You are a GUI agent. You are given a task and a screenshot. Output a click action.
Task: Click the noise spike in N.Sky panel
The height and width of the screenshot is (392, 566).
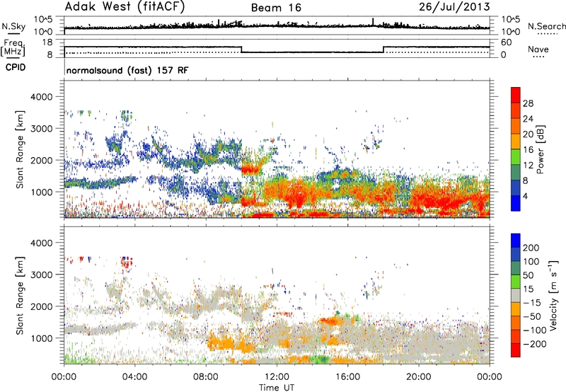point(373,22)
